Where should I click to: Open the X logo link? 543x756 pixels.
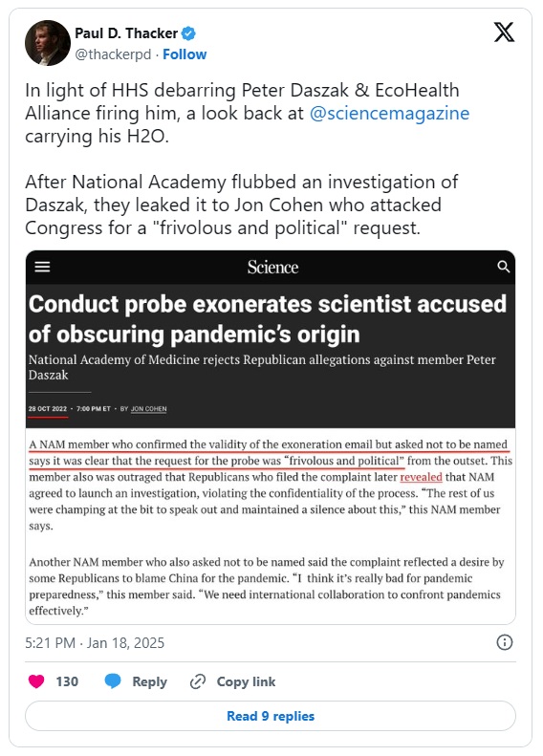[x=504, y=32]
